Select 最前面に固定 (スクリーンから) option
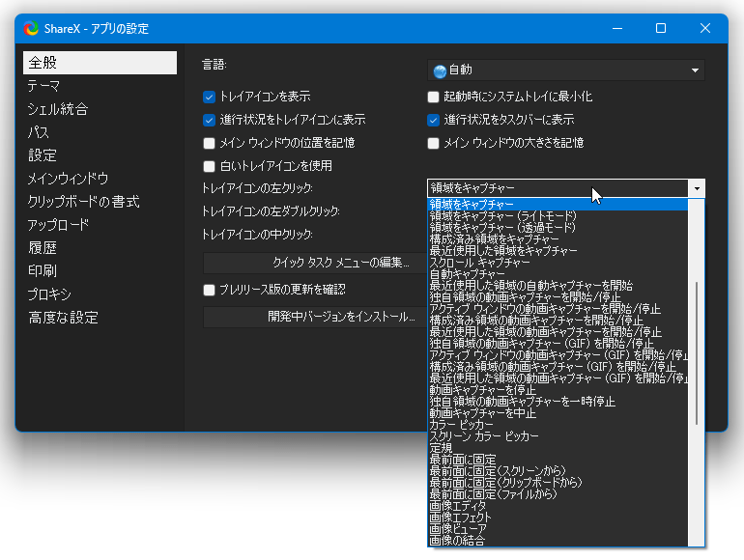The width and height of the screenshot is (744, 560). (x=558, y=471)
